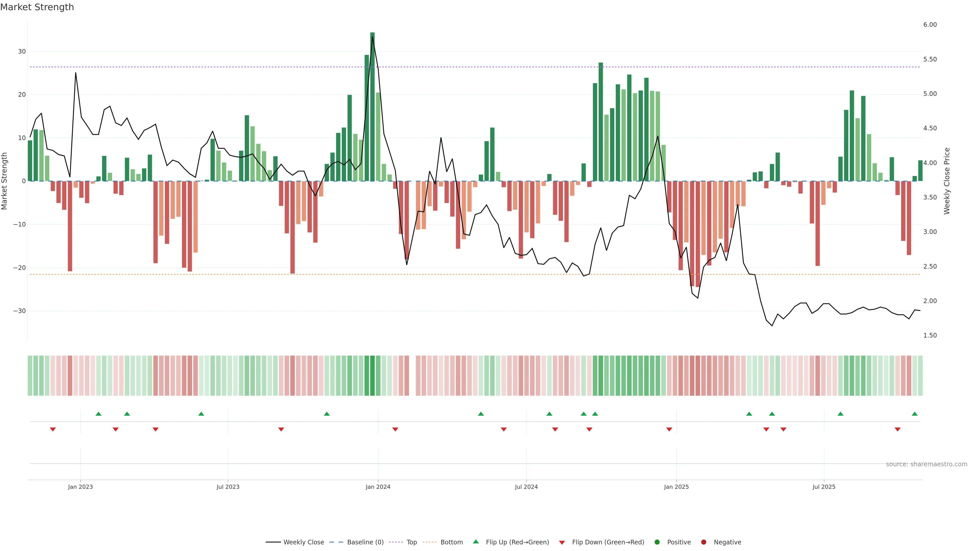Click the dark red Negative legend circle icon
980x551 pixels.
pyautogui.click(x=703, y=542)
